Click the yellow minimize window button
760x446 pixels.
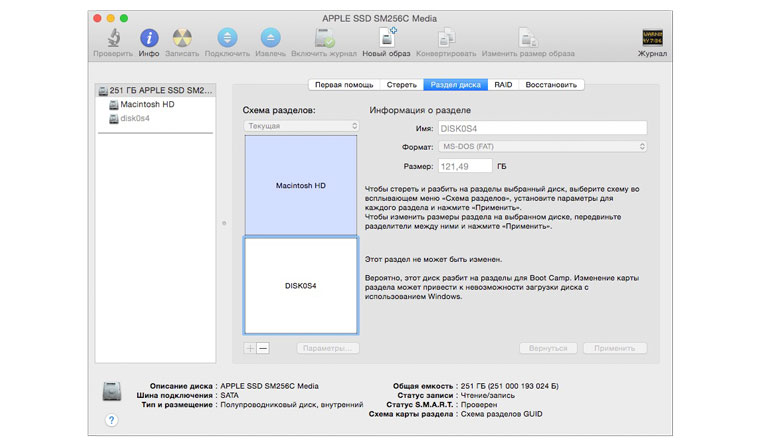[111, 18]
